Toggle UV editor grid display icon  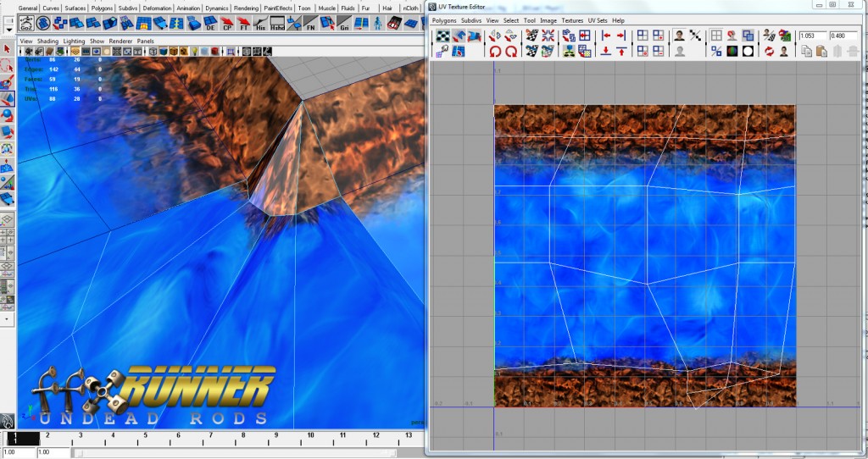pyautogui.click(x=716, y=36)
